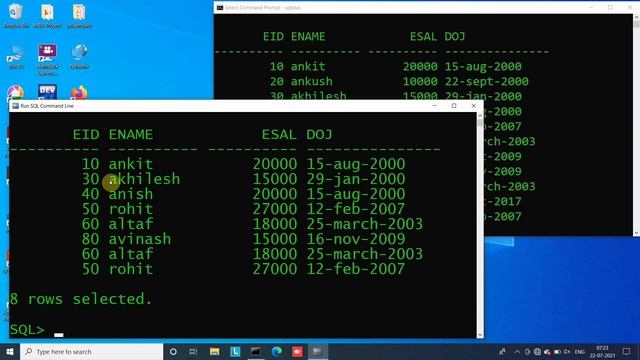Close the Run SQL Command Line window
This screenshot has height=360, width=640.
pyautogui.click(x=473, y=106)
